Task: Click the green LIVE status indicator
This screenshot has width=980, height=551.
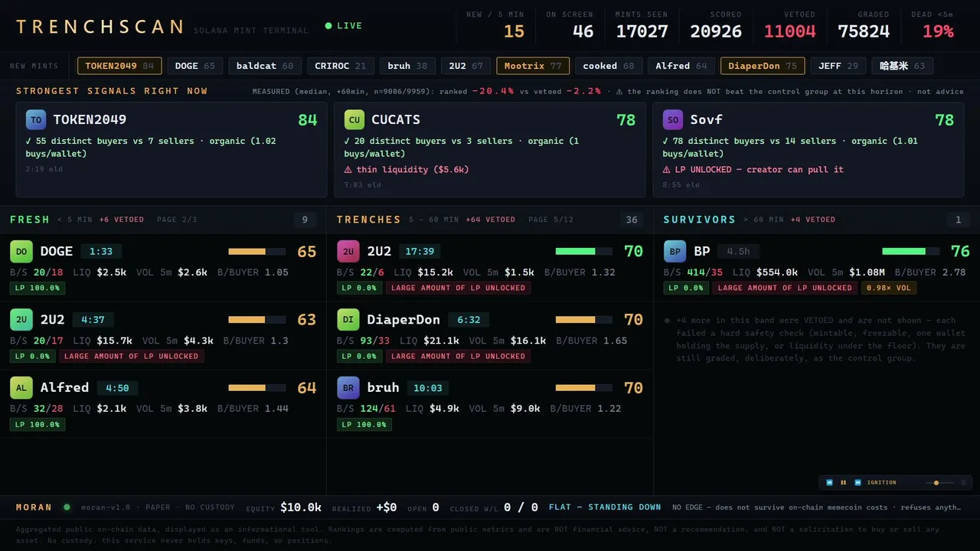Action: [344, 26]
